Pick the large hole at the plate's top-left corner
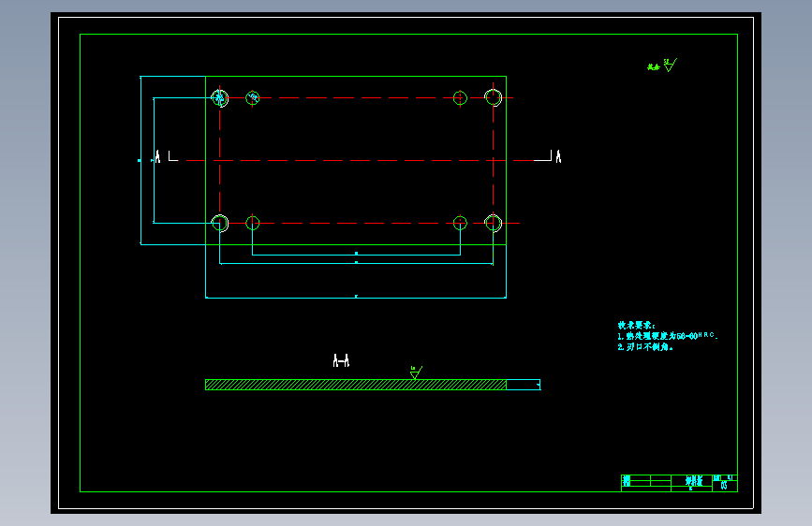This screenshot has height=526, width=812. pyautogui.click(x=220, y=98)
